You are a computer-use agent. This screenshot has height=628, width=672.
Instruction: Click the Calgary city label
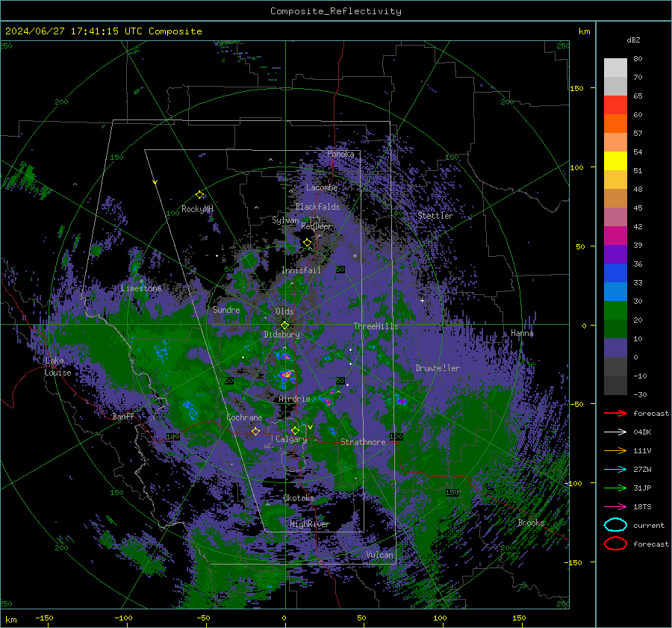(x=291, y=439)
